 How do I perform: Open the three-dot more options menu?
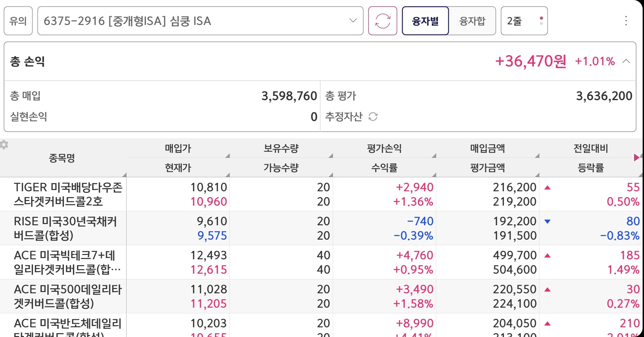[626, 21]
